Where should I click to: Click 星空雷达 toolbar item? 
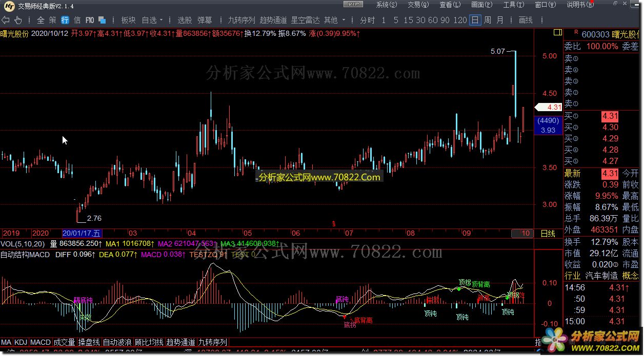click(x=305, y=20)
